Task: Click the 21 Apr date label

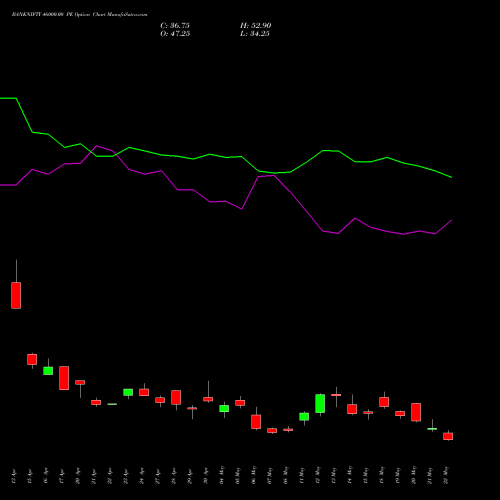Action: point(94,476)
